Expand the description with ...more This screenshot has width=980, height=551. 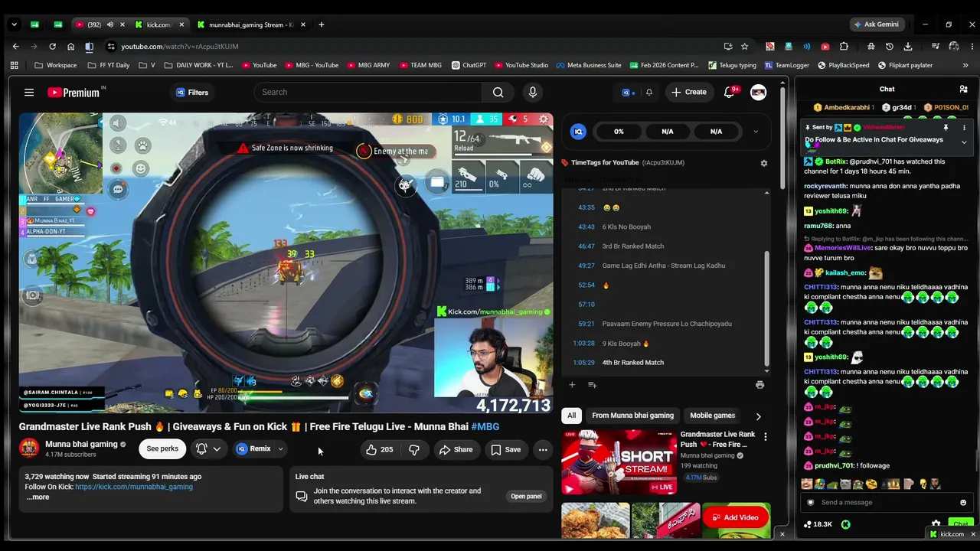(x=38, y=497)
